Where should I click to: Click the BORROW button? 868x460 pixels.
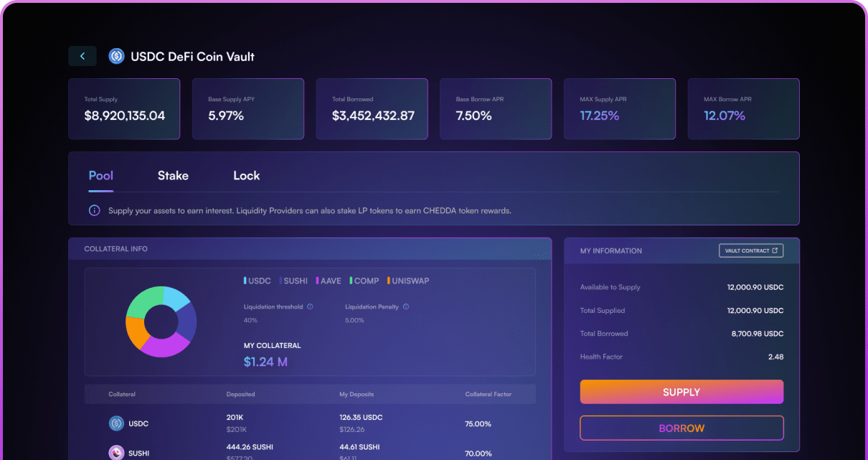pos(681,428)
